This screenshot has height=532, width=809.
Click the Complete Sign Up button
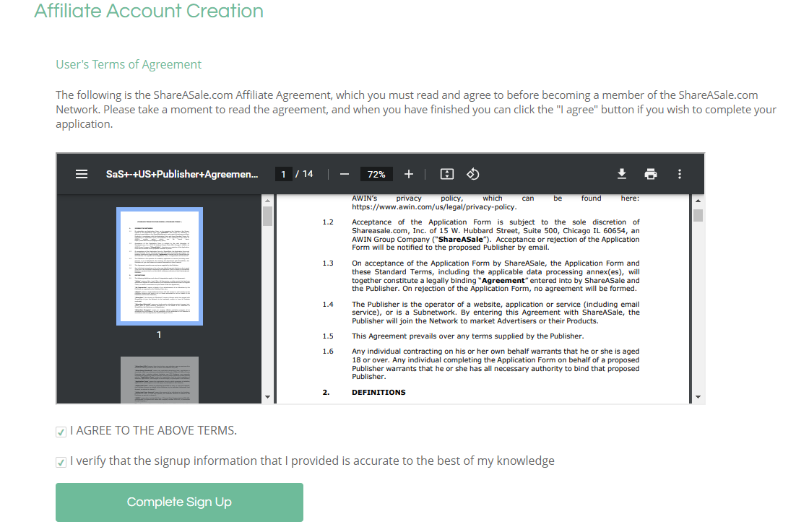(180, 502)
